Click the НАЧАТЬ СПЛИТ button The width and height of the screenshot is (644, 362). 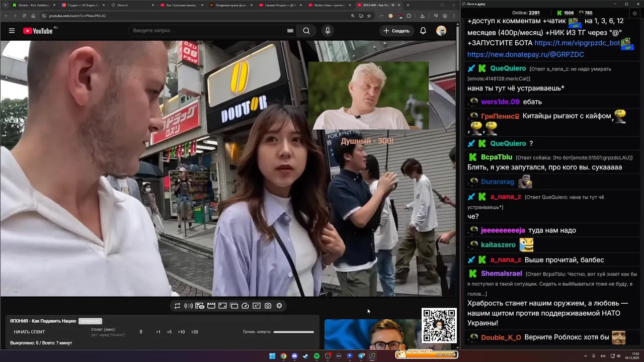[x=29, y=332]
